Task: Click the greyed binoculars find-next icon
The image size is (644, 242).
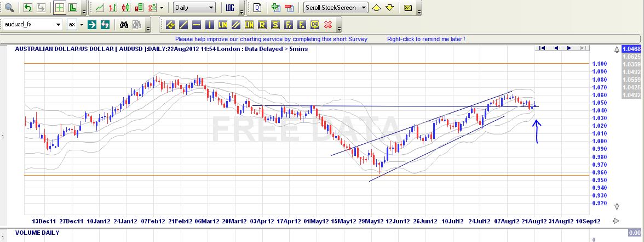Action: point(137,24)
